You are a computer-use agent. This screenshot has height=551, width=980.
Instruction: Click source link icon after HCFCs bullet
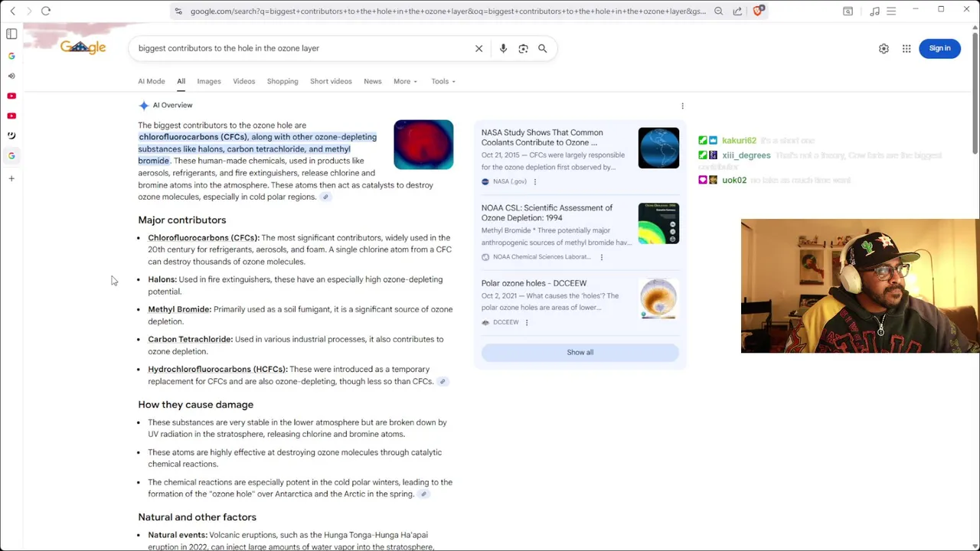tap(442, 381)
